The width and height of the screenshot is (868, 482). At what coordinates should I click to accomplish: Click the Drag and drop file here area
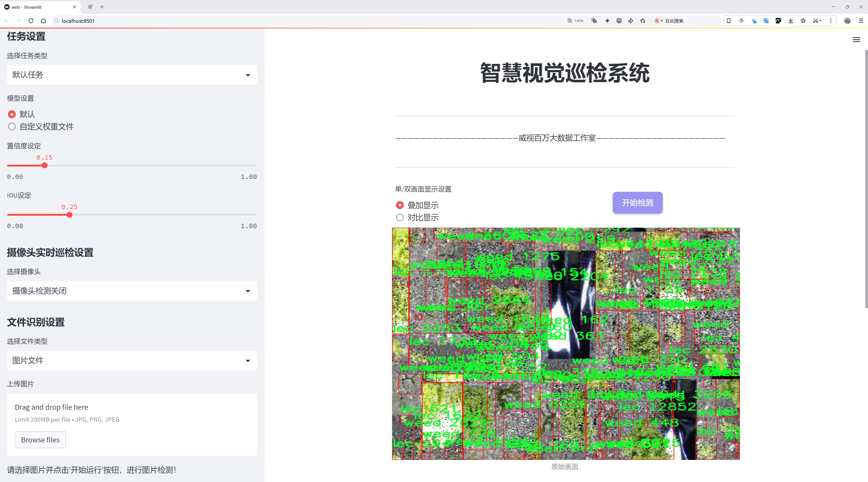[x=132, y=425]
